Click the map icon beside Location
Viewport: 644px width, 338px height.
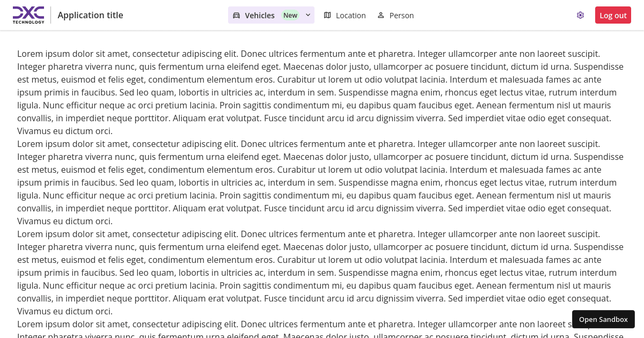327,15
